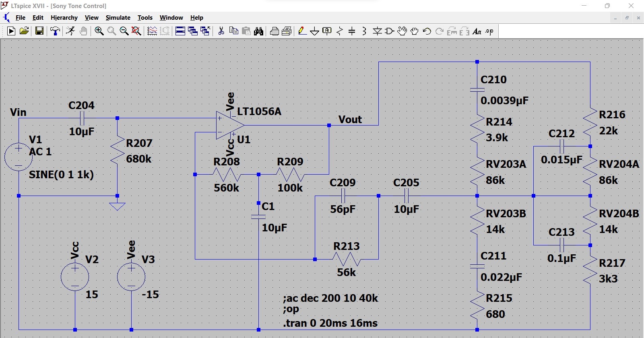Select the Zoom In magnifier tool

[99, 31]
